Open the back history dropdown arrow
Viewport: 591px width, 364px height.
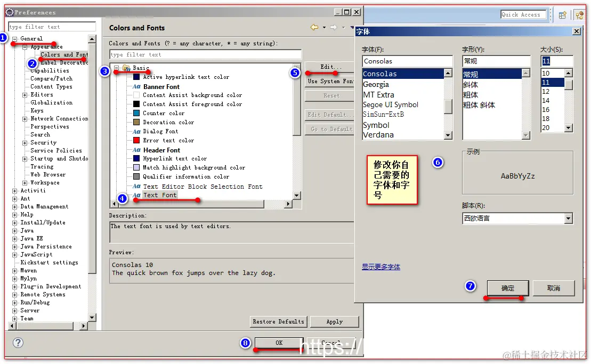click(324, 27)
